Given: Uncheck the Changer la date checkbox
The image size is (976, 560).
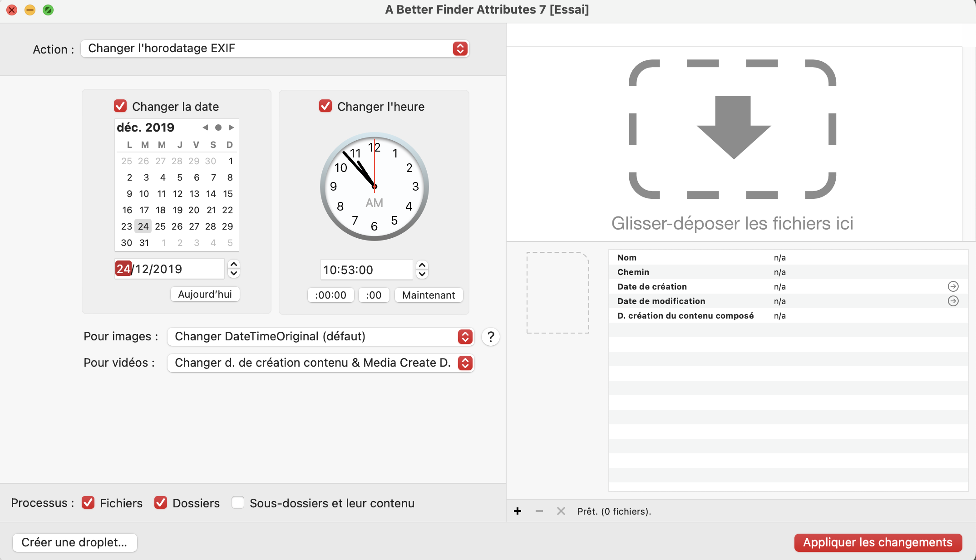Looking at the screenshot, I should pos(120,106).
